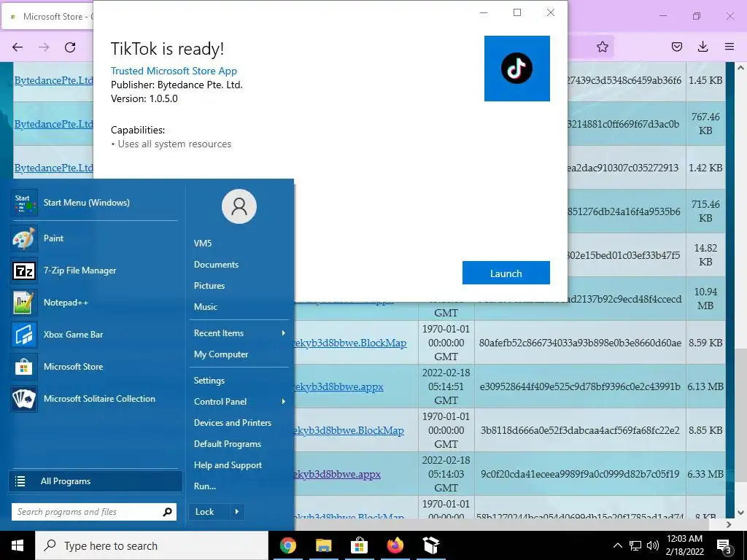
Task: Open Help and Support
Action: [x=228, y=465]
